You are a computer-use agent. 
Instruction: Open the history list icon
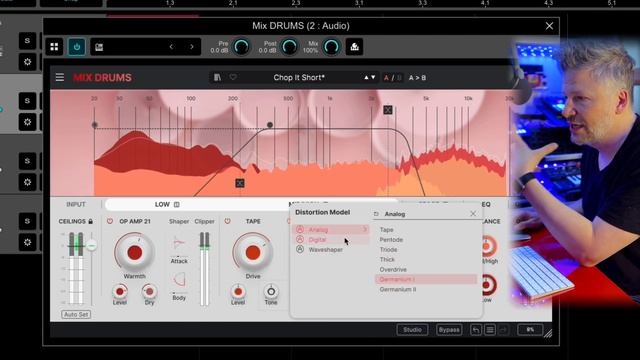coord(490,330)
